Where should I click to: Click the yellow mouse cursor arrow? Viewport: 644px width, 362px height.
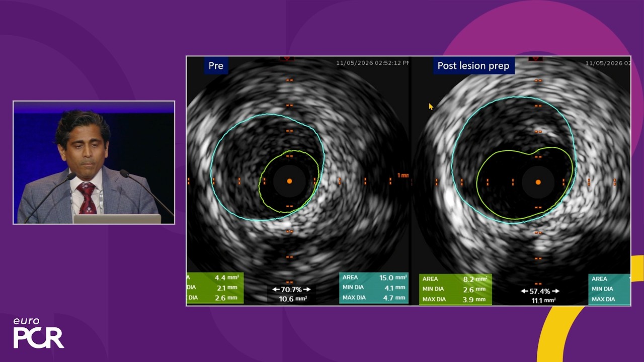431,107
